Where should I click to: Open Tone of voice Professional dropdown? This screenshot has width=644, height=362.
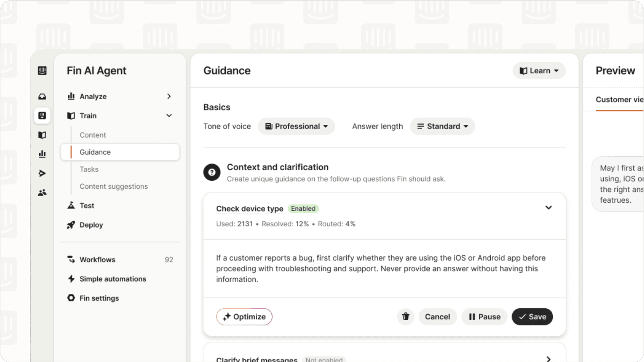point(296,126)
